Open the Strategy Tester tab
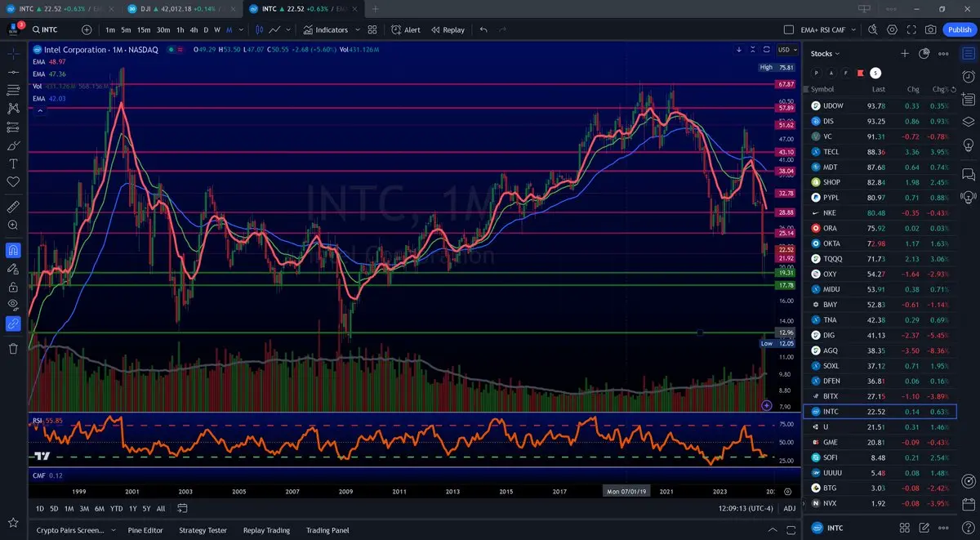Screen dimensions: 980x540 pos(203,530)
